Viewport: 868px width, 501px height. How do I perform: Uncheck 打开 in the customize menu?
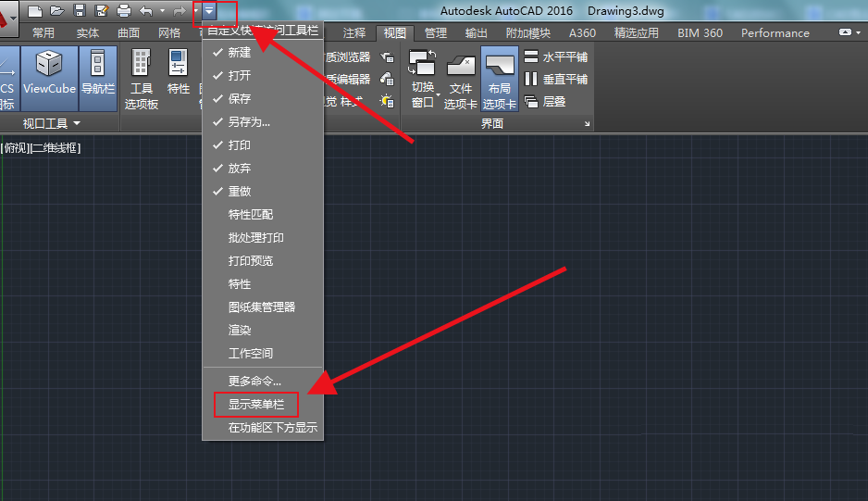(x=263, y=75)
